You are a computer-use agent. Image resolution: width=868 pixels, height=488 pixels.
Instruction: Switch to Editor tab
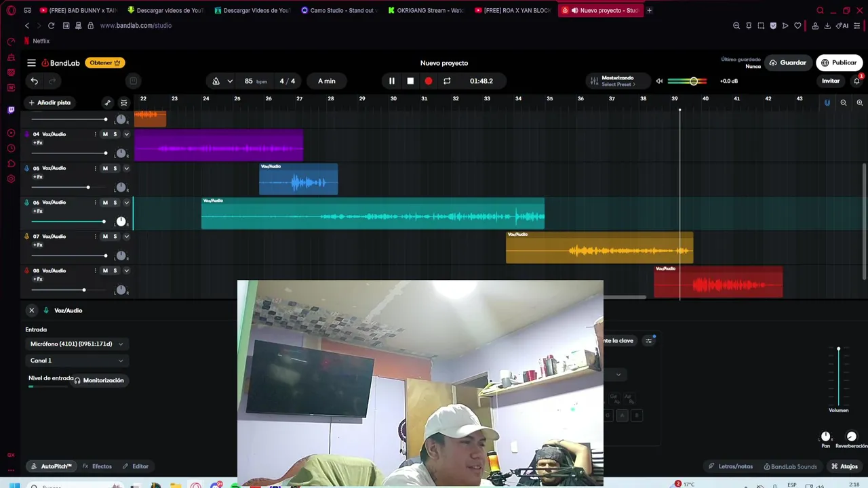point(136,466)
